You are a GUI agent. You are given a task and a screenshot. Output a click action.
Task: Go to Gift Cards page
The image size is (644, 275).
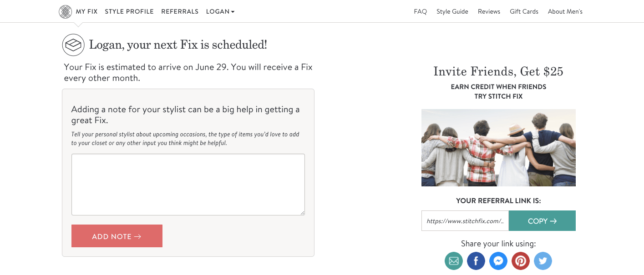[x=524, y=11]
